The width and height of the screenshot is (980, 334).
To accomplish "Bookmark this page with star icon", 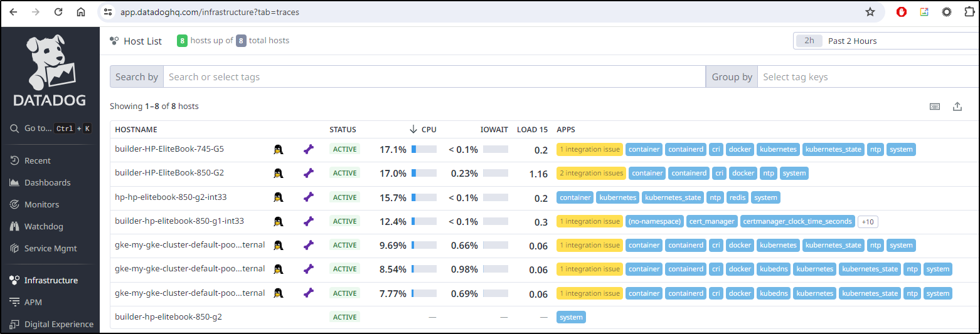I will coord(870,12).
